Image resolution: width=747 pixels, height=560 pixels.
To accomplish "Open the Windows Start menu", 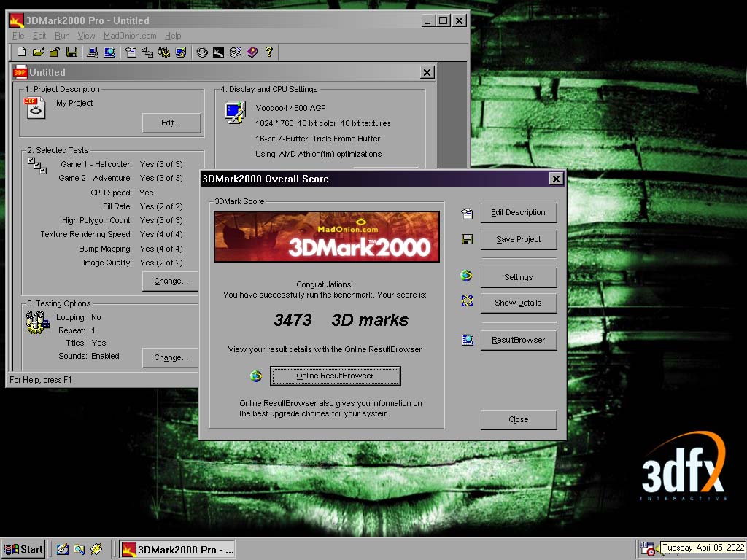I will [x=23, y=549].
